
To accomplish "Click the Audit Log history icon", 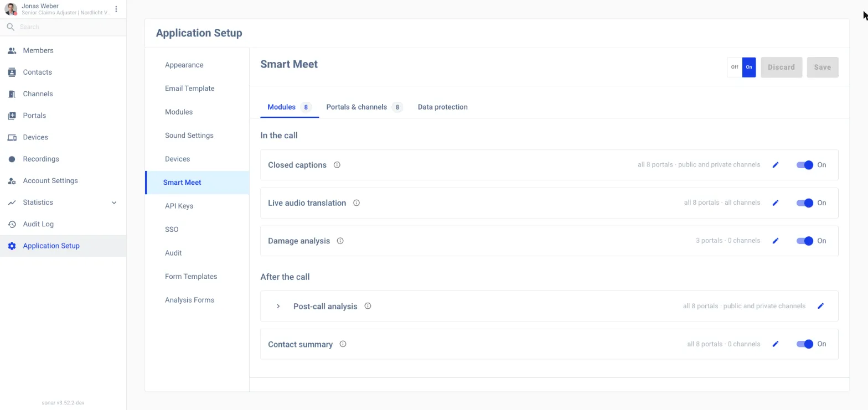I will pyautogui.click(x=12, y=224).
